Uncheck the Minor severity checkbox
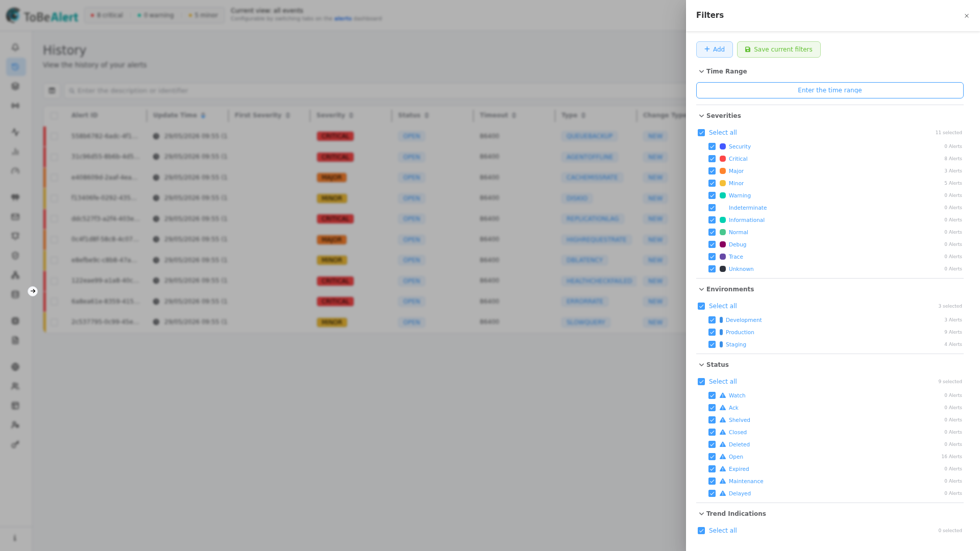This screenshot has width=980, height=551. pos(712,183)
